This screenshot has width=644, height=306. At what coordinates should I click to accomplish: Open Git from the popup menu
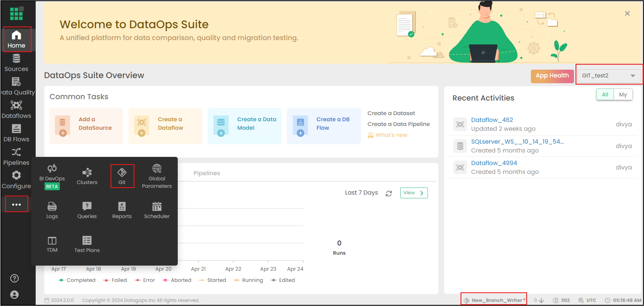coord(122,177)
